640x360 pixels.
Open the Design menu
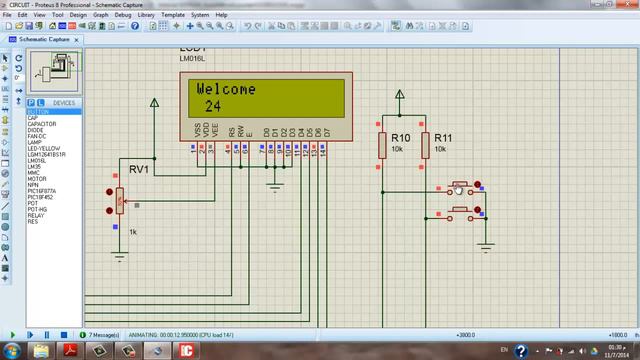[78, 15]
